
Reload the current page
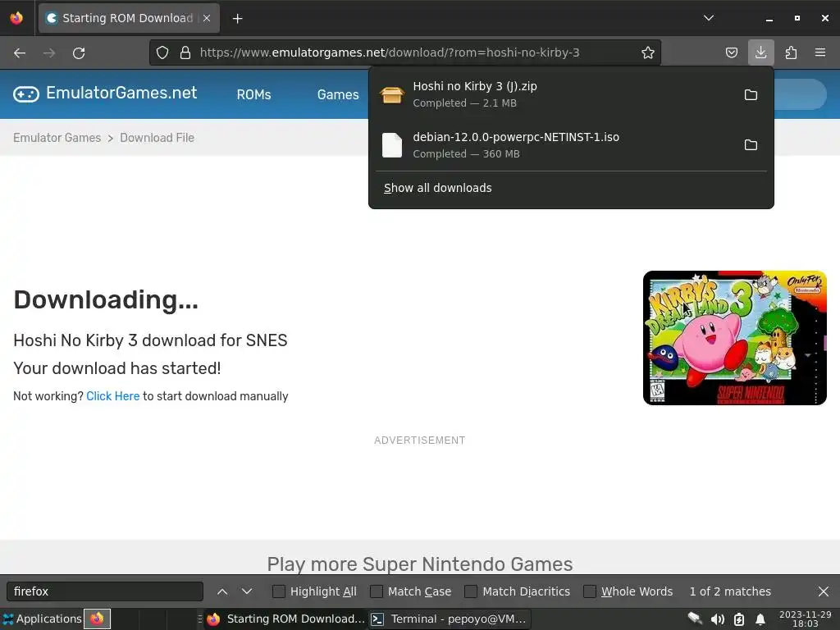[x=79, y=53]
